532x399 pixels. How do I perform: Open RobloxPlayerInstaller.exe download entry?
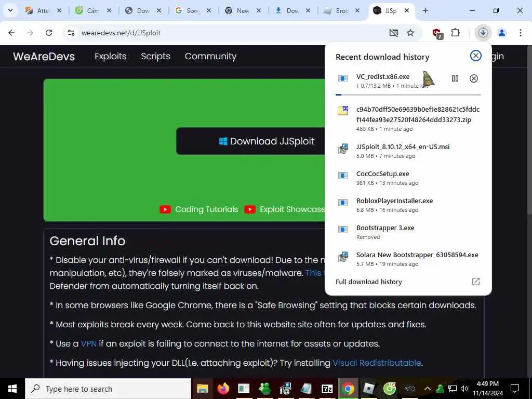tap(408, 205)
